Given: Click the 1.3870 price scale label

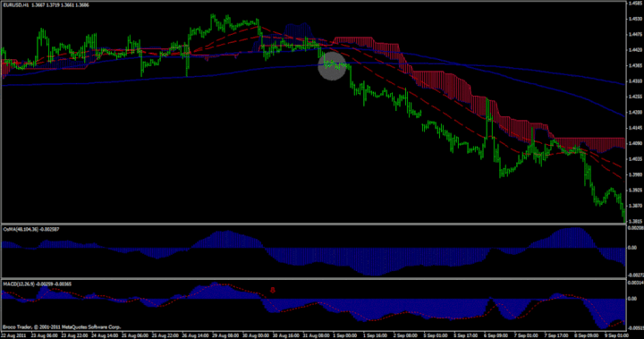Looking at the screenshot, I should pyautogui.click(x=636, y=206).
